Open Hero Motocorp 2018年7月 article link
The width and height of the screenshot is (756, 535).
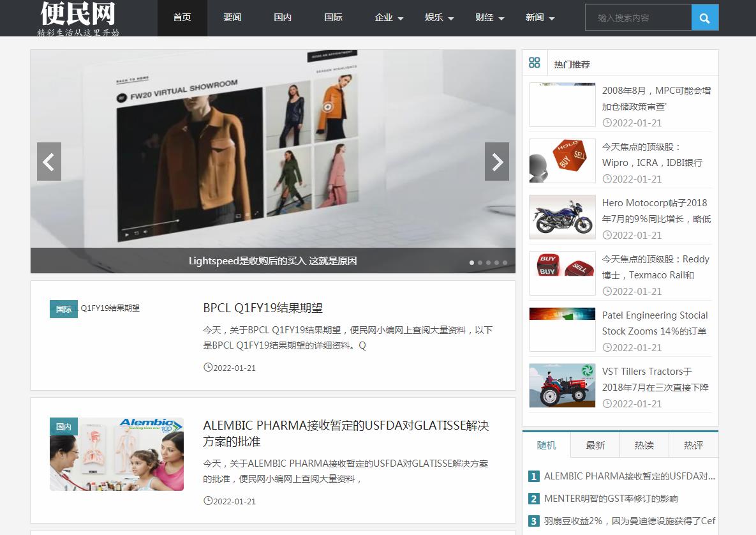point(656,211)
